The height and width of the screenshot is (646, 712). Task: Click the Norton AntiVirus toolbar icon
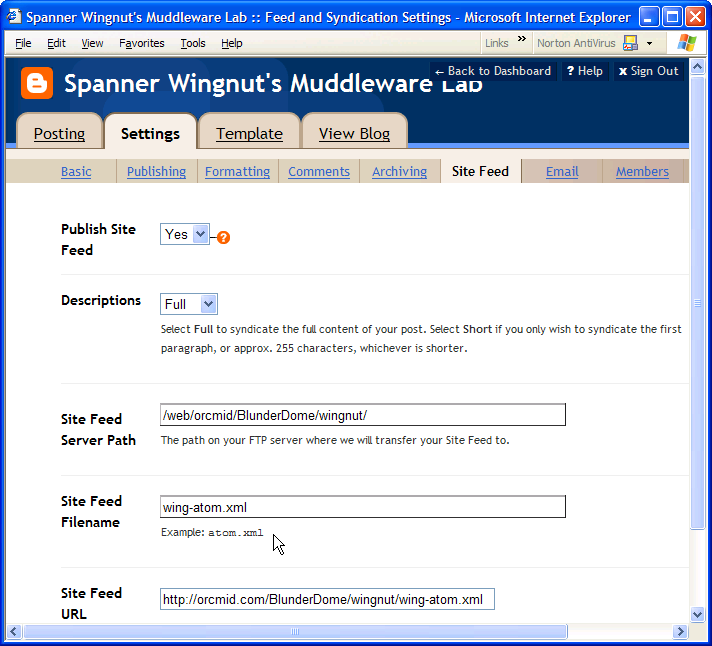pyautogui.click(x=630, y=43)
